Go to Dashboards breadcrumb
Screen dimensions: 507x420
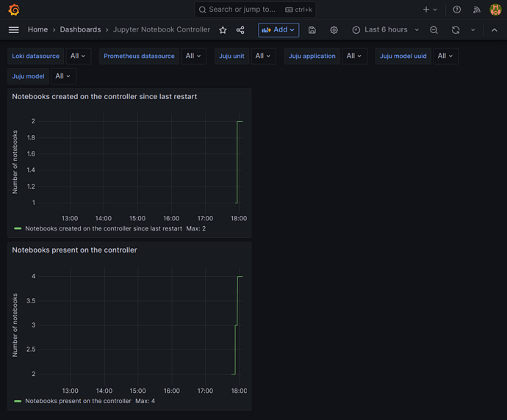(80, 29)
